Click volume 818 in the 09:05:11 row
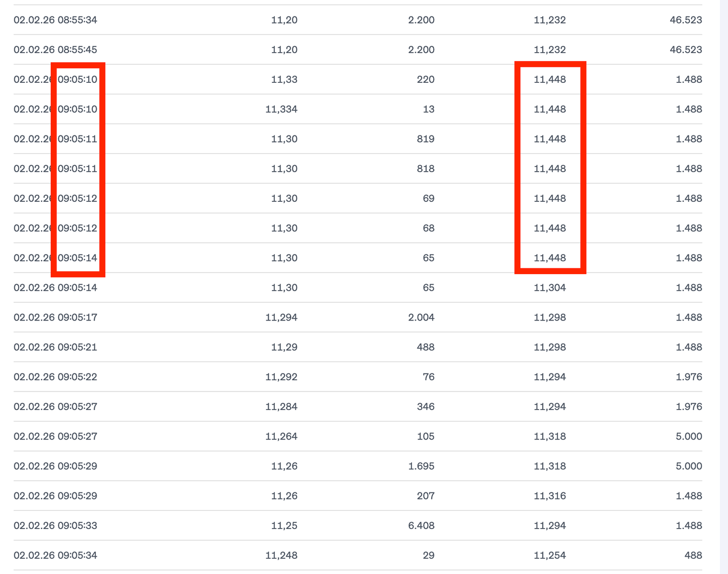The width and height of the screenshot is (728, 574). pyautogui.click(x=426, y=168)
